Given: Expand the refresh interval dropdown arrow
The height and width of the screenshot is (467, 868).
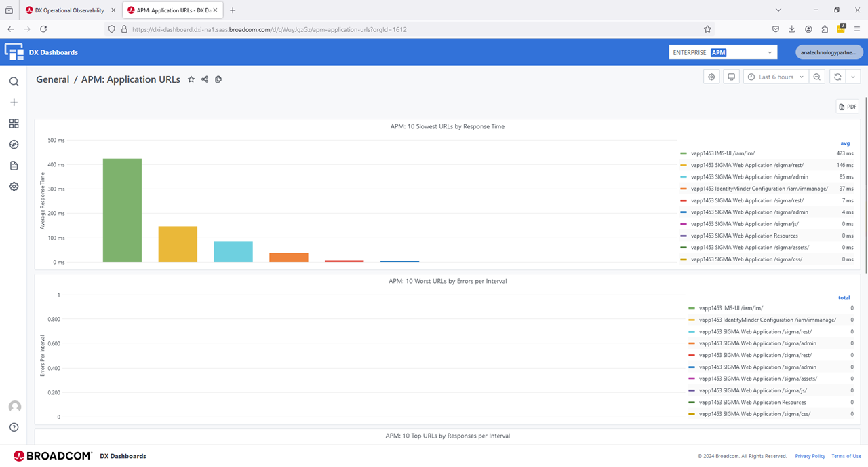Looking at the screenshot, I should coord(853,77).
